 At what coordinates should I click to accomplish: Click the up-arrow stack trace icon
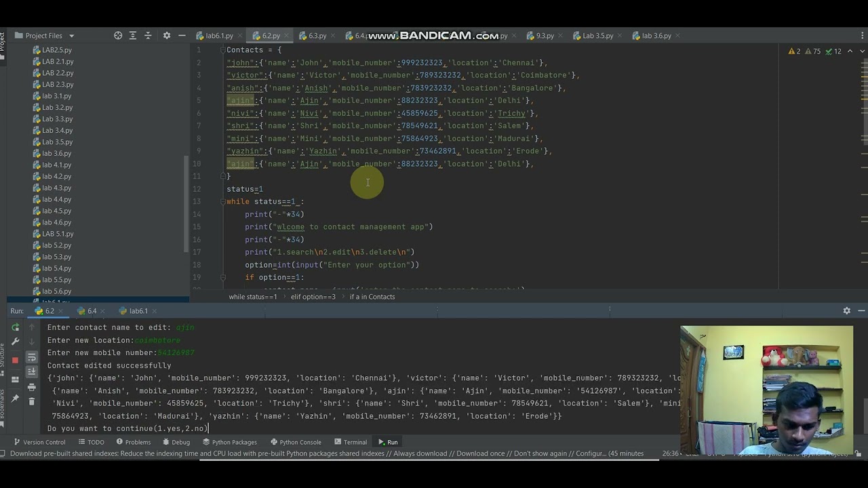point(32,327)
